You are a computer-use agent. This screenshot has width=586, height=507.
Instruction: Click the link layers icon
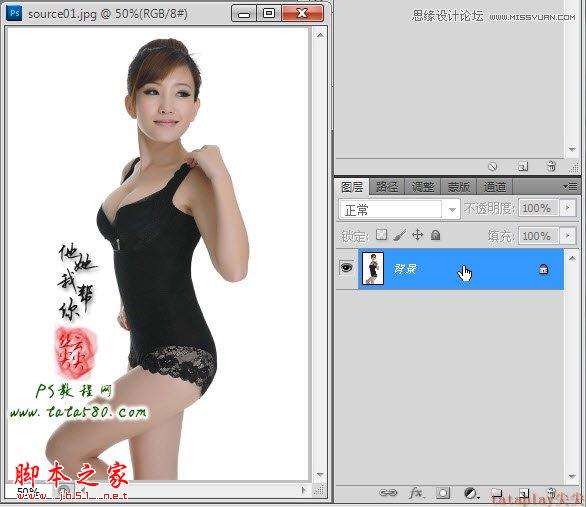coord(388,493)
